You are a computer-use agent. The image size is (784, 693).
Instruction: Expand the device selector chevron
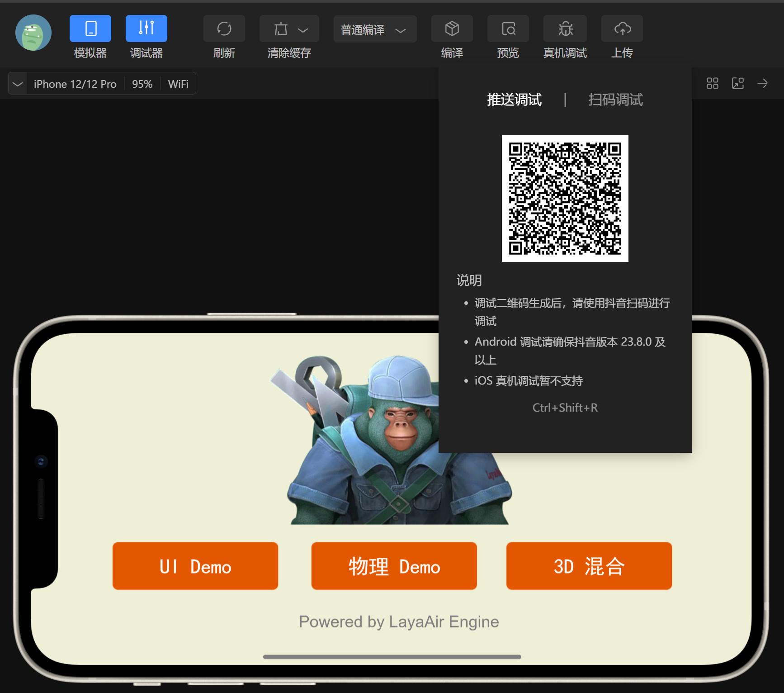[18, 84]
